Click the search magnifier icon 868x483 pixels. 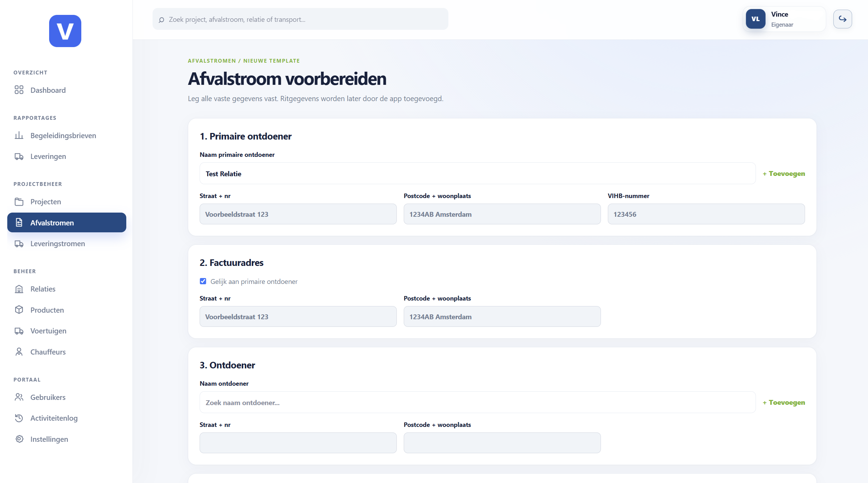coord(161,20)
